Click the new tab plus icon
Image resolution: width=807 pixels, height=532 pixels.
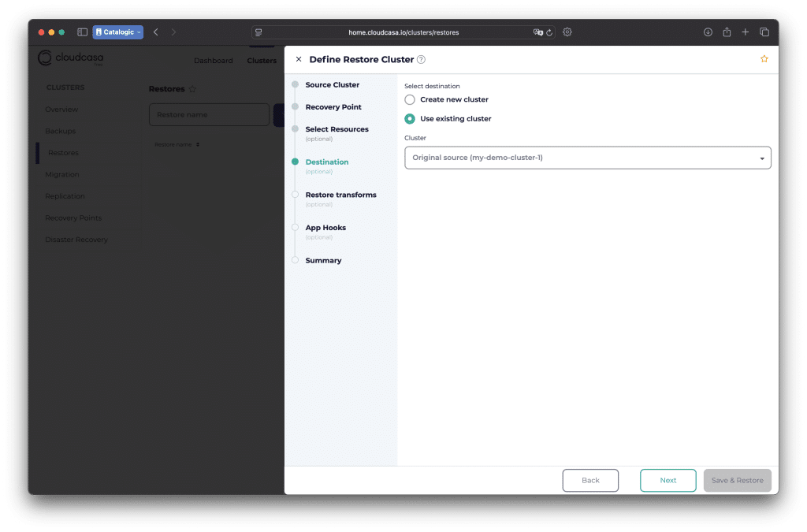coord(745,32)
